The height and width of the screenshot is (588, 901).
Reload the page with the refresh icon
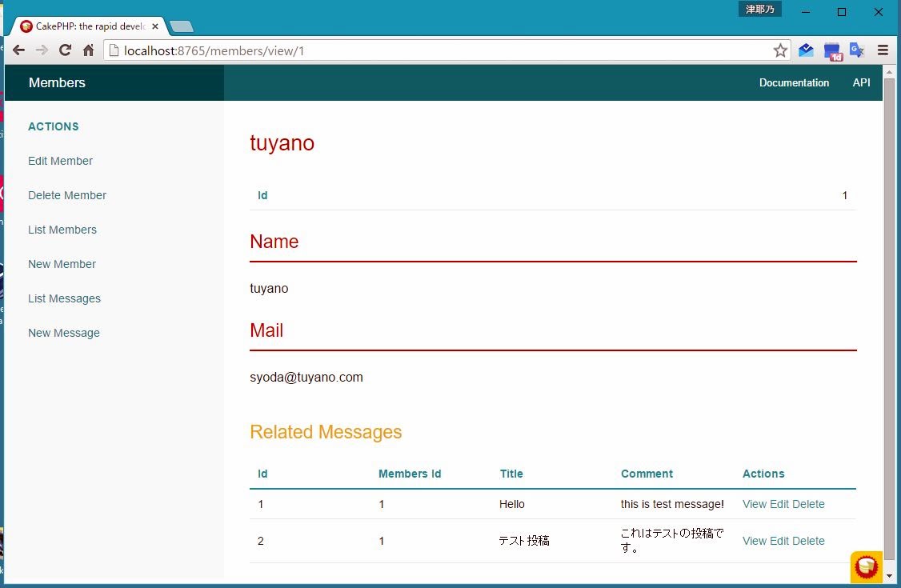click(66, 50)
